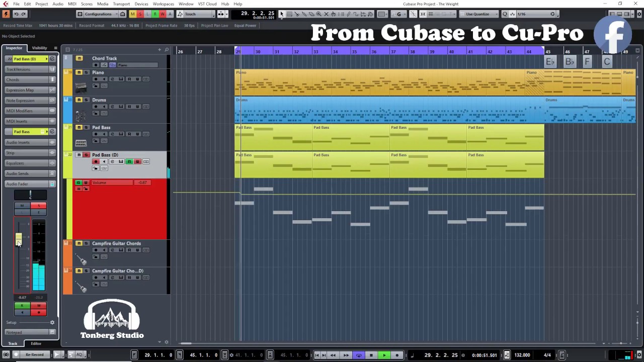
Task: Click the Re-Record button
Action: 35,355
